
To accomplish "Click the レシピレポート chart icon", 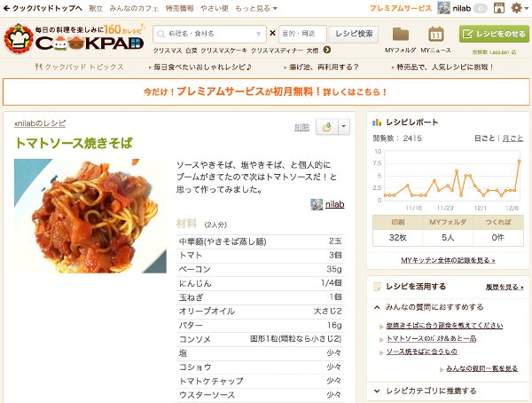I will coord(377,122).
